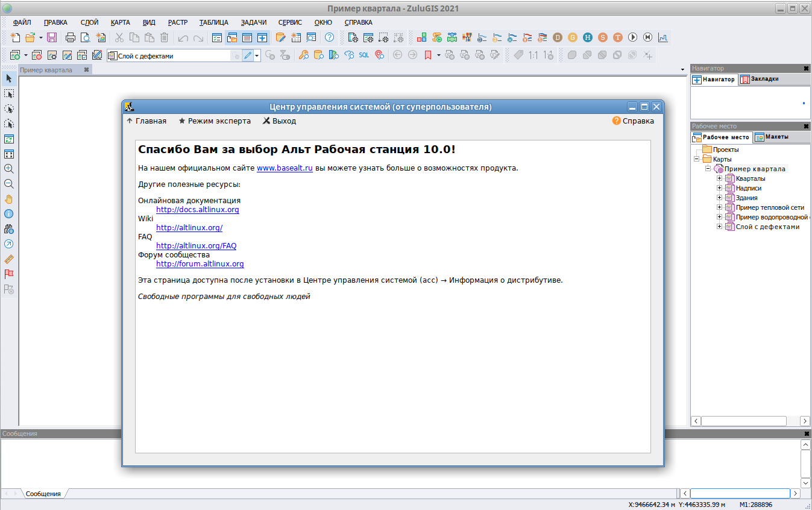Collapse the Карты folder in tree
Image resolution: width=812 pixels, height=510 pixels.
point(696,159)
